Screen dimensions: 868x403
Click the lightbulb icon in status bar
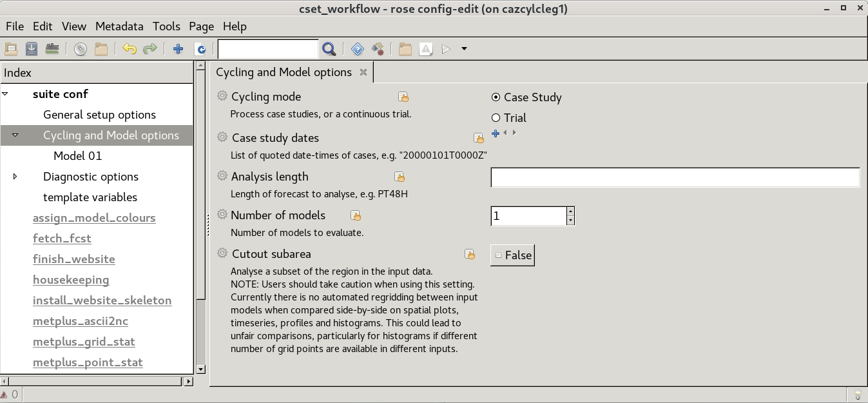tap(858, 394)
